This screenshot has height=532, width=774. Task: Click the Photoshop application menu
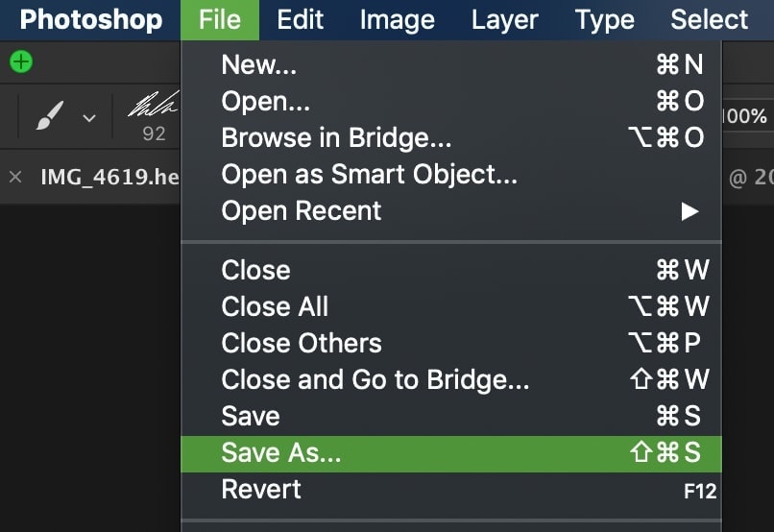[x=91, y=20]
